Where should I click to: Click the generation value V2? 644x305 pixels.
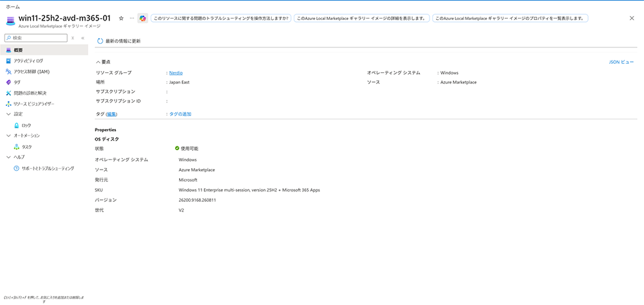click(x=181, y=210)
